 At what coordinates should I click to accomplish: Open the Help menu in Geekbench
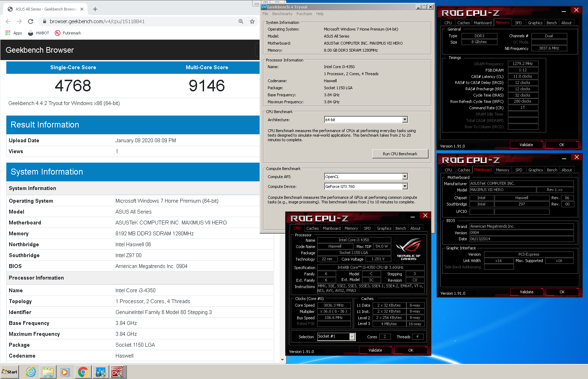pos(320,14)
